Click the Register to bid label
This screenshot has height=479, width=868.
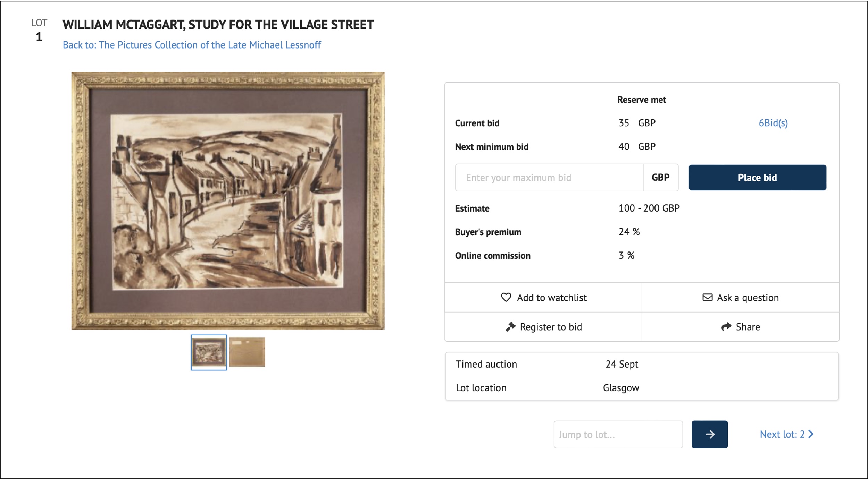pyautogui.click(x=551, y=327)
